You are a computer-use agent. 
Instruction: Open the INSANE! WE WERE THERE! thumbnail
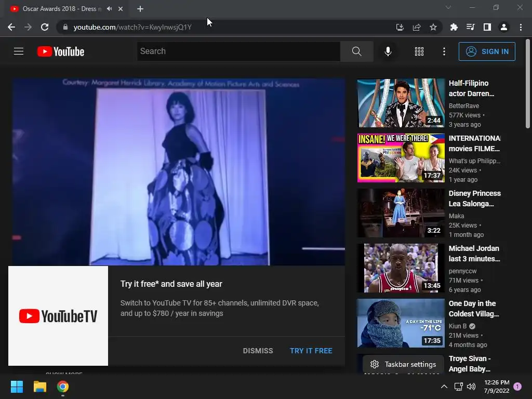401,158
